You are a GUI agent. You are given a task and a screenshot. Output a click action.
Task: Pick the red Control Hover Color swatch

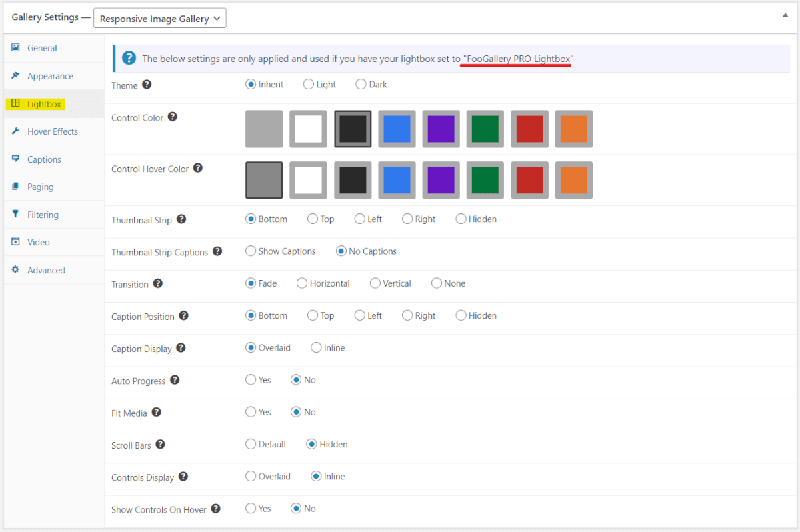pyautogui.click(x=529, y=180)
